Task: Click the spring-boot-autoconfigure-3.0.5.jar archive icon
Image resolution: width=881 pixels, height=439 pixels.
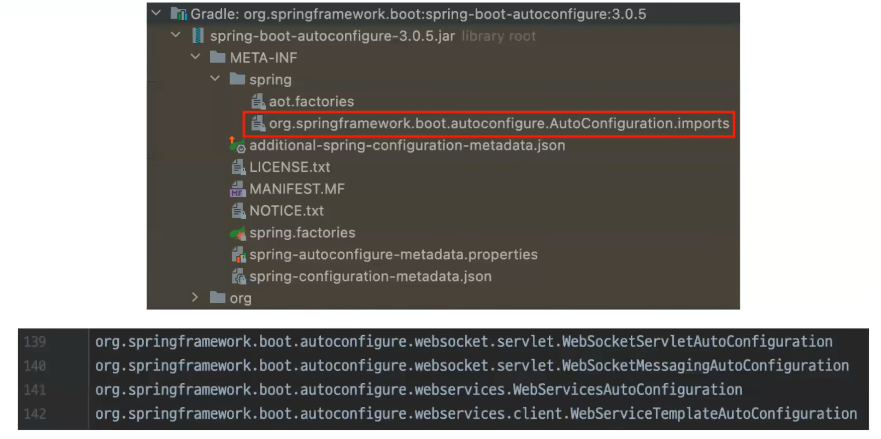Action: (198, 36)
